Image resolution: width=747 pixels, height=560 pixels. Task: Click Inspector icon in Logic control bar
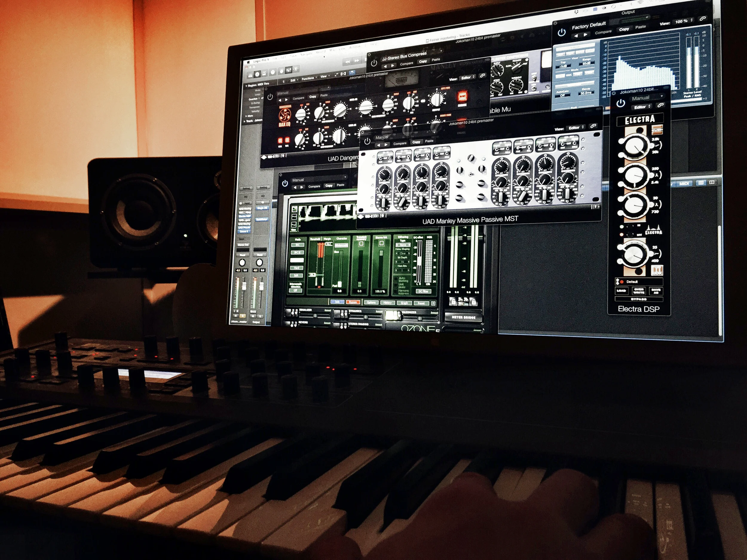[257, 74]
